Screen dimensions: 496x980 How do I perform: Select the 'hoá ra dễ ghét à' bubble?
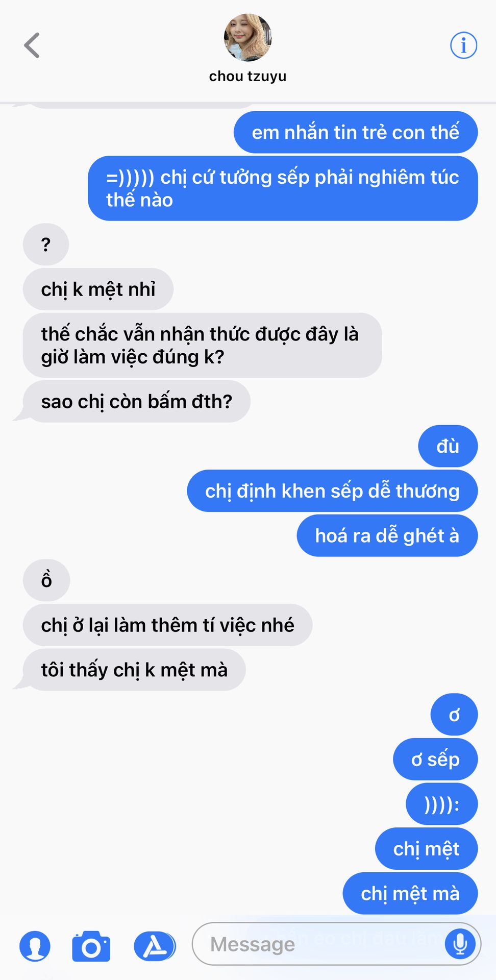(x=387, y=535)
